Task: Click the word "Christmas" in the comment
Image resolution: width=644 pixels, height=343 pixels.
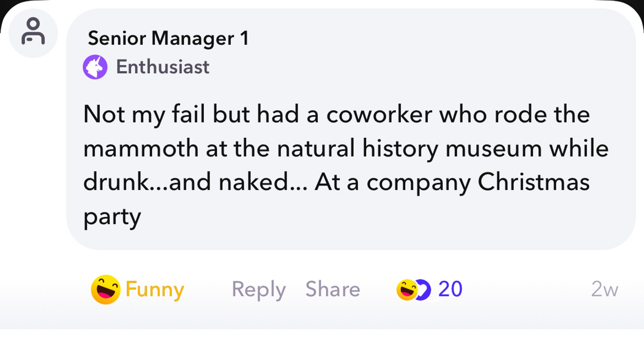Action: tap(533, 182)
